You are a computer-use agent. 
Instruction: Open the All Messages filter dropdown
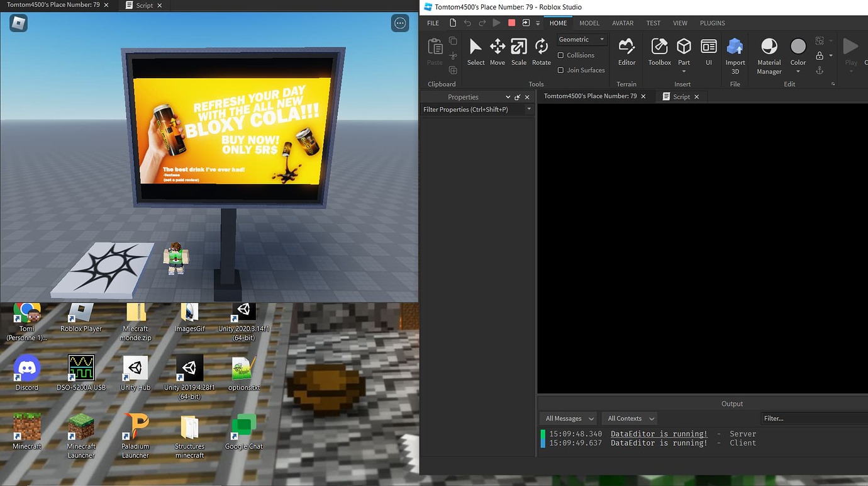[567, 418]
